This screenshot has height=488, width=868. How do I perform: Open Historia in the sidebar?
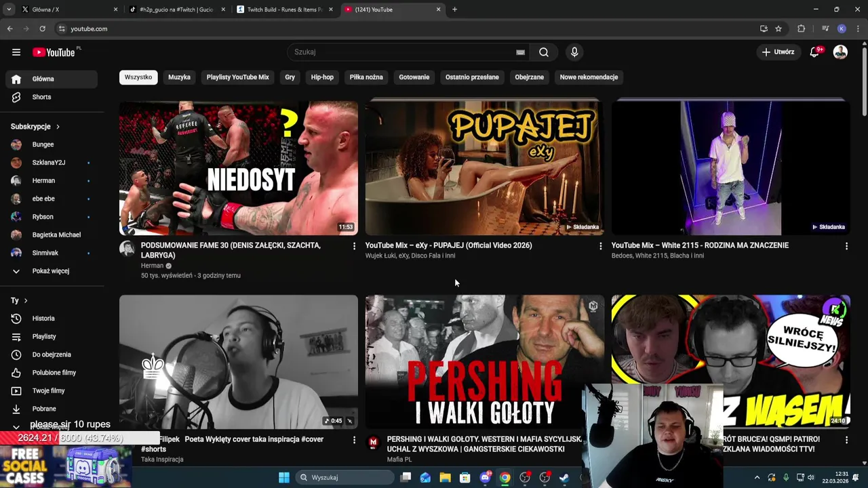pyautogui.click(x=52, y=319)
